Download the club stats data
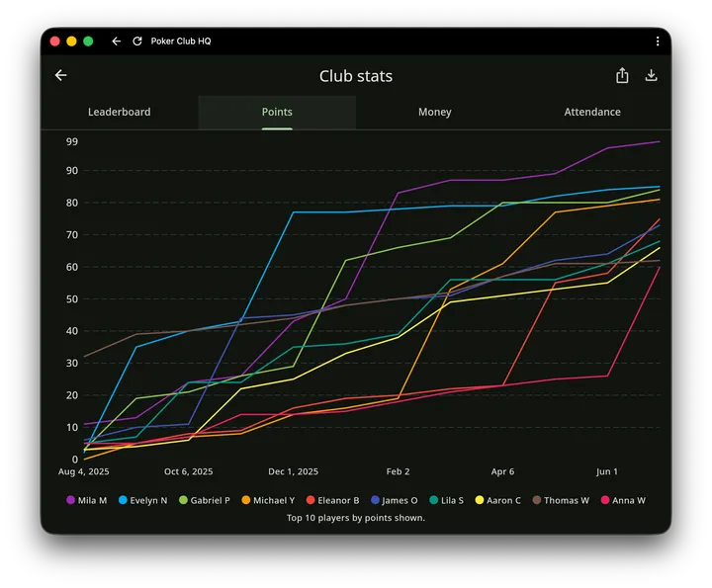This screenshot has width=712, height=588. tap(651, 75)
